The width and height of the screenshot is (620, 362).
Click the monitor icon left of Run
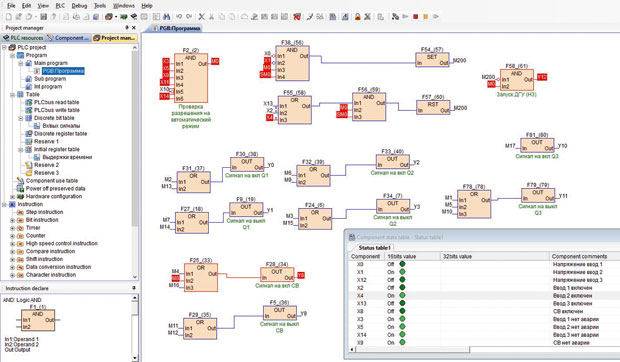(x=395, y=17)
